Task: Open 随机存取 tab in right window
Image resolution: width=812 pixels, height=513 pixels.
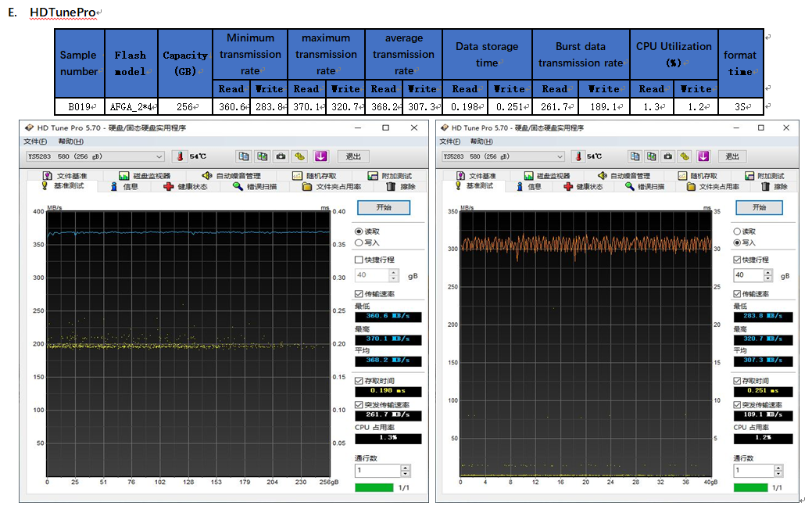Action: pos(698,176)
